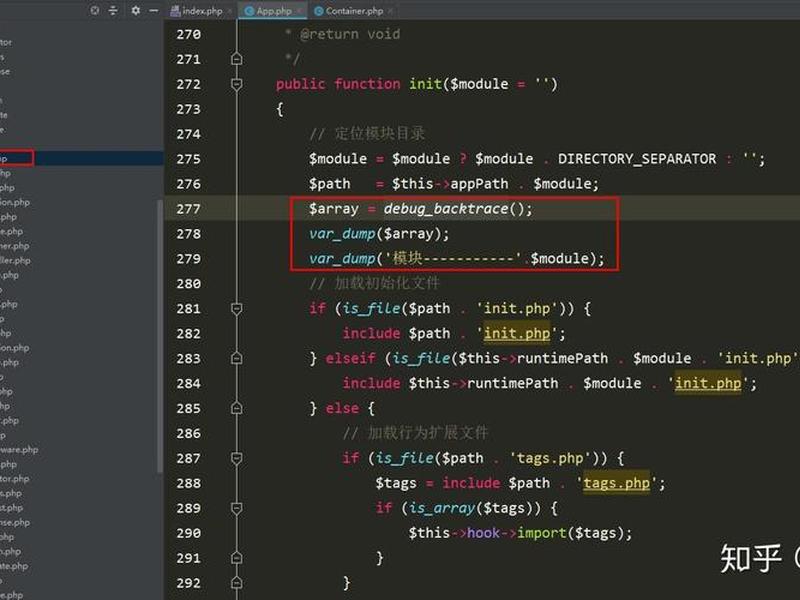
Task: Click the init function name on line 272
Action: coord(426,84)
